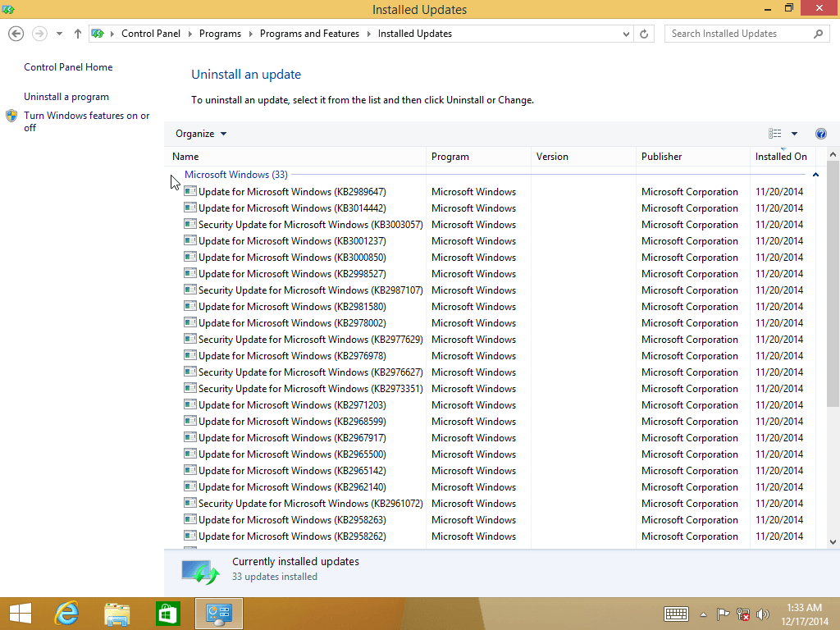Open the Organize menu
Viewport: 840px width, 630px height.
coord(201,134)
